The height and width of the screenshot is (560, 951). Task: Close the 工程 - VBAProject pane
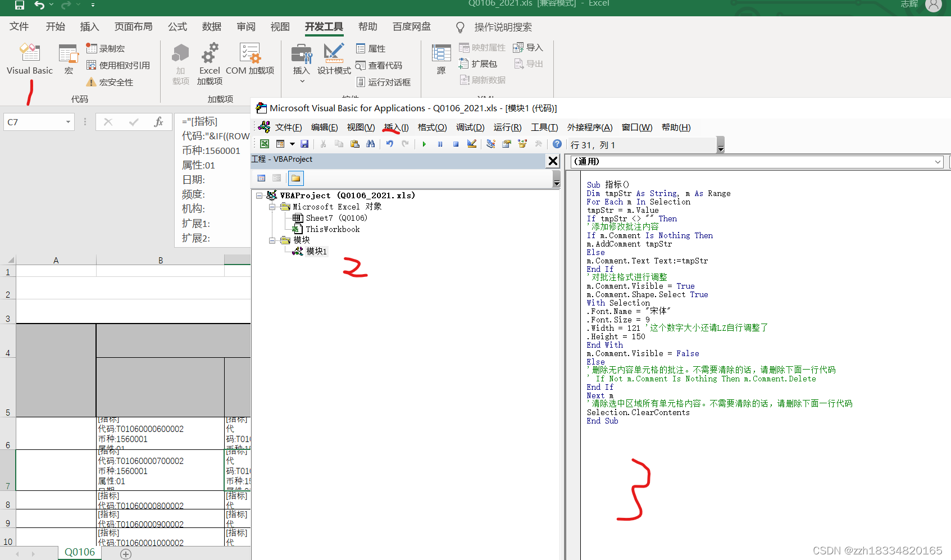click(x=553, y=161)
